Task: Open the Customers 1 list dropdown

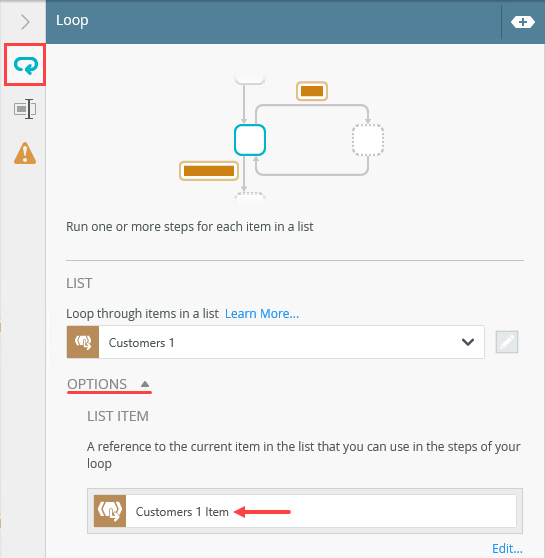Action: click(275, 342)
